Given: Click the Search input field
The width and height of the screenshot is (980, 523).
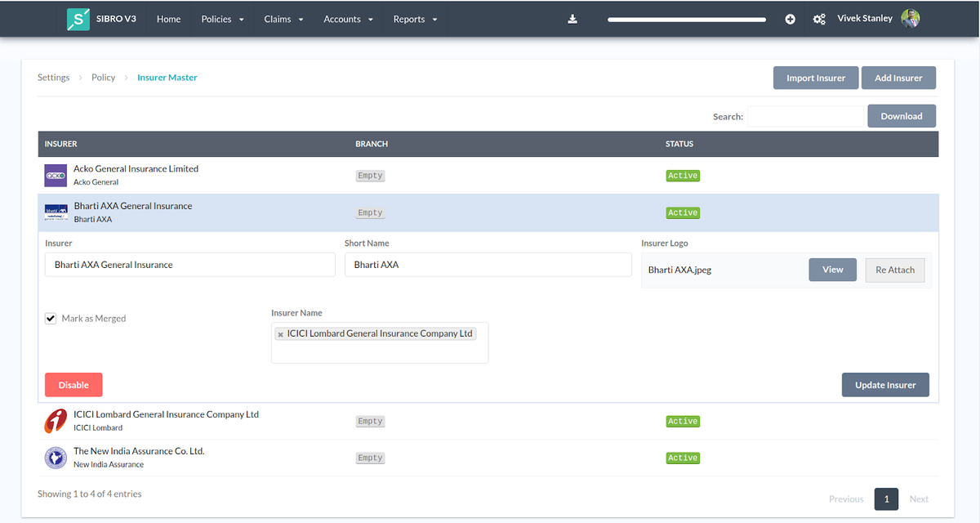Looking at the screenshot, I should click(x=805, y=116).
